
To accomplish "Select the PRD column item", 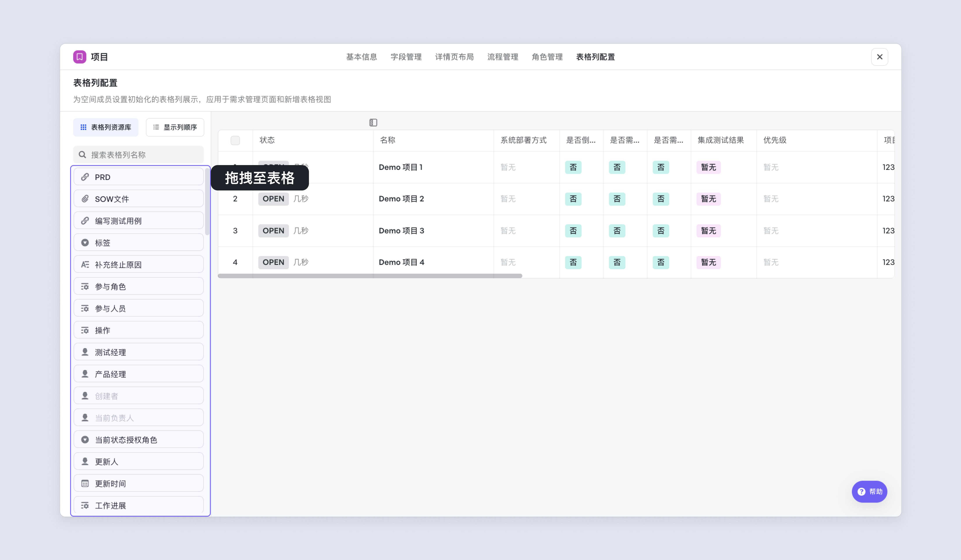I will tap(138, 177).
